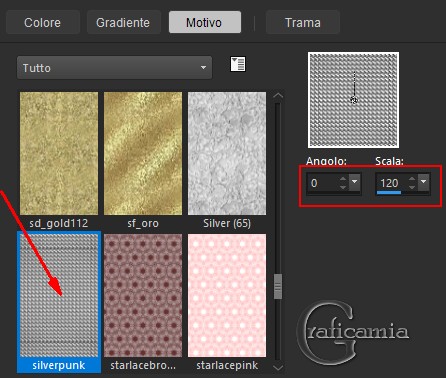Click the pattern preview box
446x378 pixels.
point(353,100)
